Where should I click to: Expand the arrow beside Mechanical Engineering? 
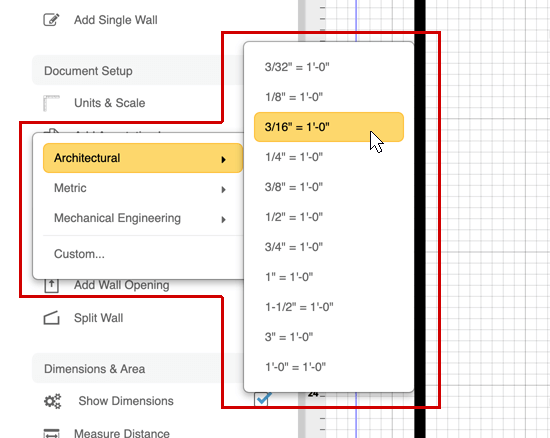(x=223, y=220)
